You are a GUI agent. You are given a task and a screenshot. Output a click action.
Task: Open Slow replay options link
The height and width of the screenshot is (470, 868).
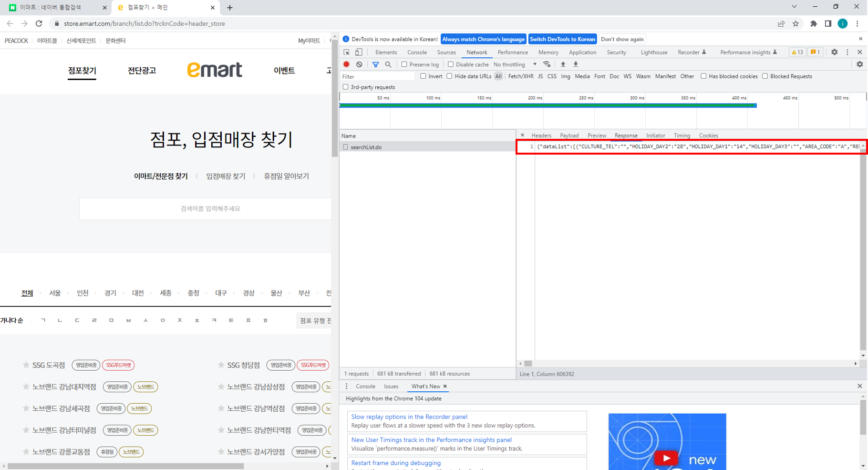click(409, 417)
